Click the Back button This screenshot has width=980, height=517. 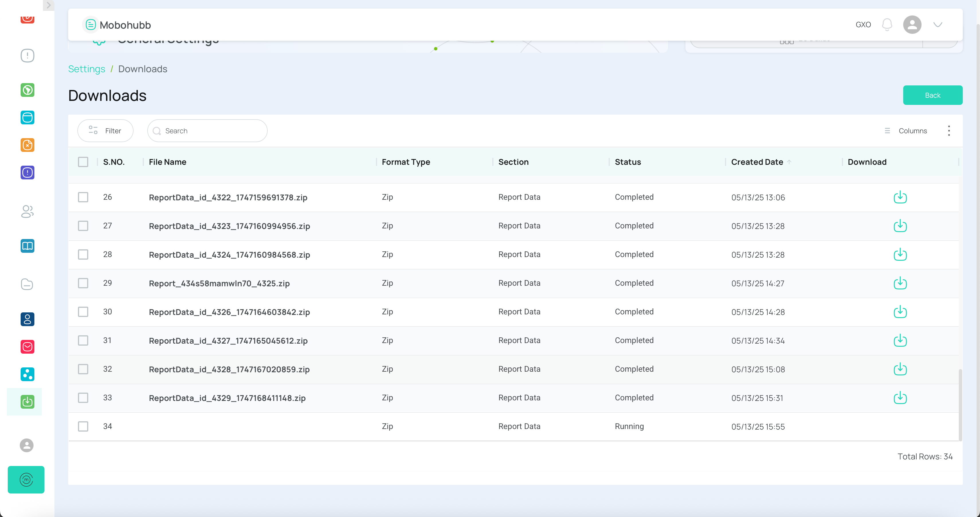point(932,95)
